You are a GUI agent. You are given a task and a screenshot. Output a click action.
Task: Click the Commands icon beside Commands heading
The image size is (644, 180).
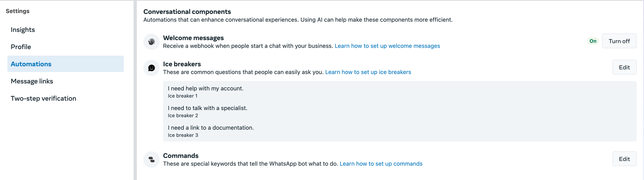[x=152, y=160]
